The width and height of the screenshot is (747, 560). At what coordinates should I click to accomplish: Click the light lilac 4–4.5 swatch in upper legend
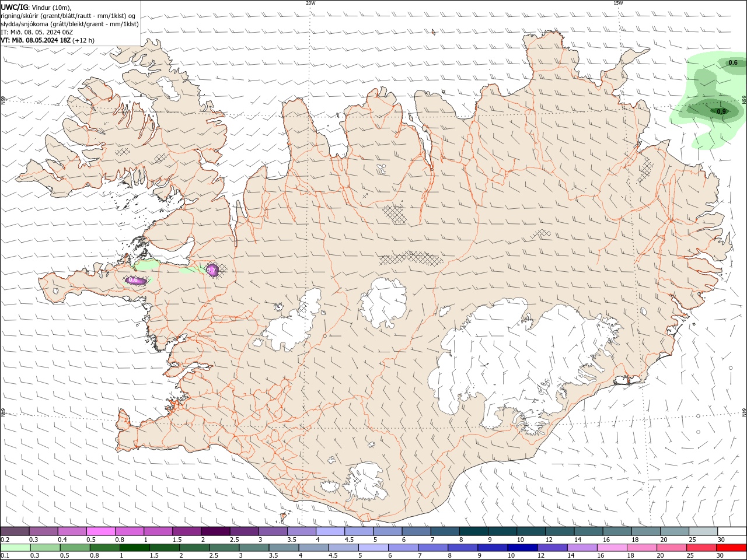tap(330, 531)
